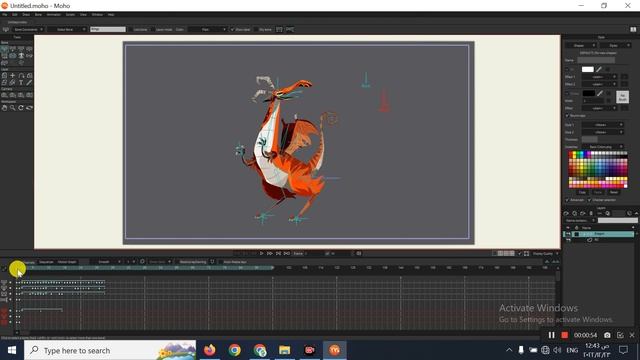Play the animation with the play button
Screen dimensions: 640x360
click(262, 253)
